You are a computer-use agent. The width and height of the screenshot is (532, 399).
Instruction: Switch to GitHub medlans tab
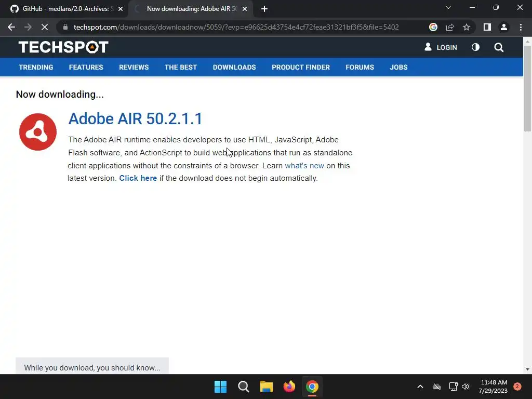pos(64,9)
